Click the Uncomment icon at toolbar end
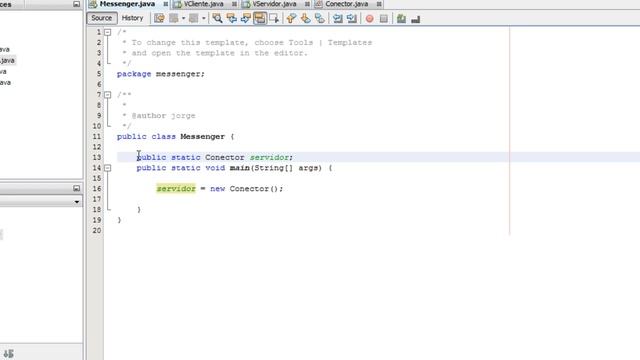 (x=416, y=19)
